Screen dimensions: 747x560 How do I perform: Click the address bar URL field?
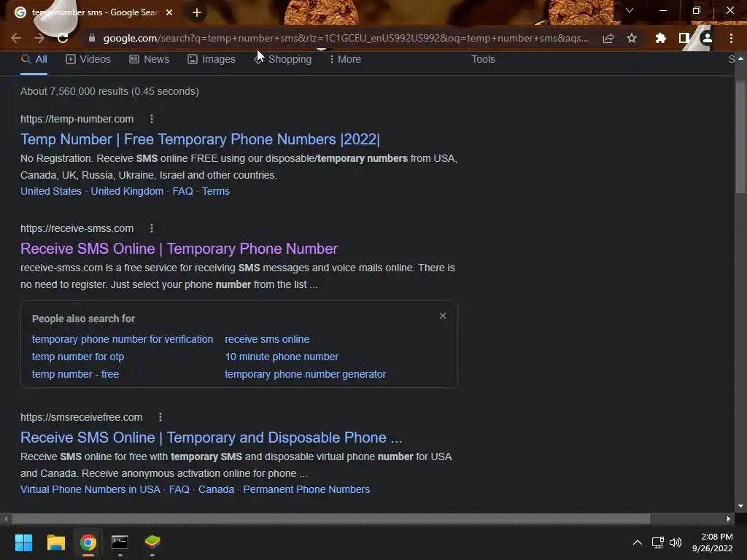[345, 38]
